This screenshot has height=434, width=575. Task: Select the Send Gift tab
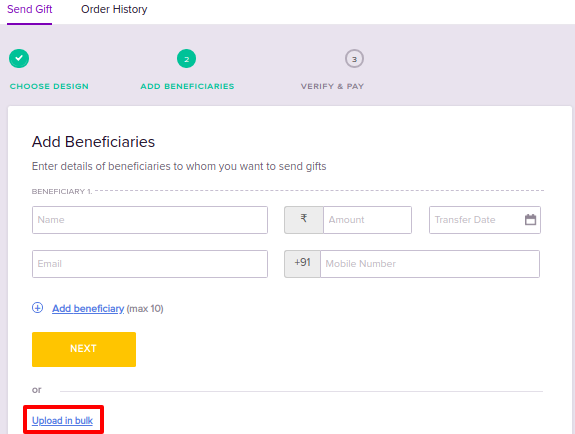click(x=30, y=9)
